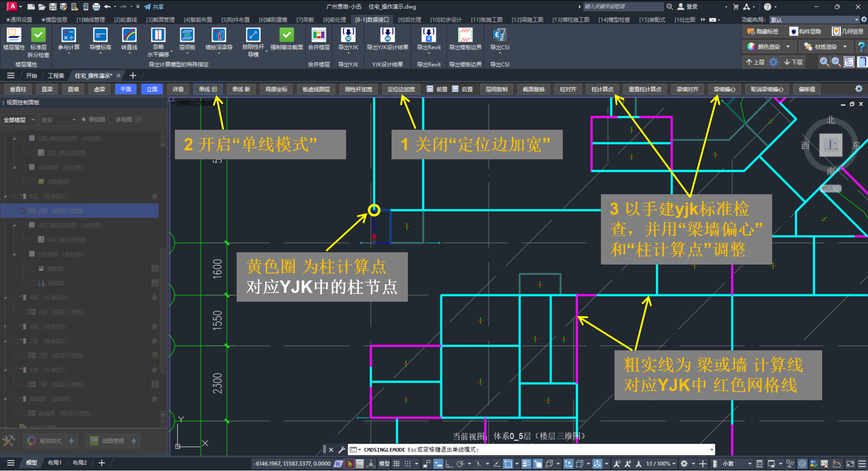Expand the 颜色渲染 dropdown arrow
This screenshot has height=471, width=868.
[788, 47]
